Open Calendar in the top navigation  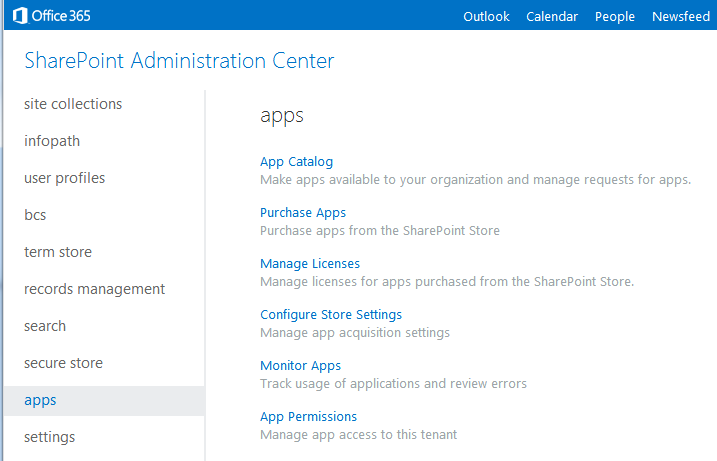click(552, 16)
